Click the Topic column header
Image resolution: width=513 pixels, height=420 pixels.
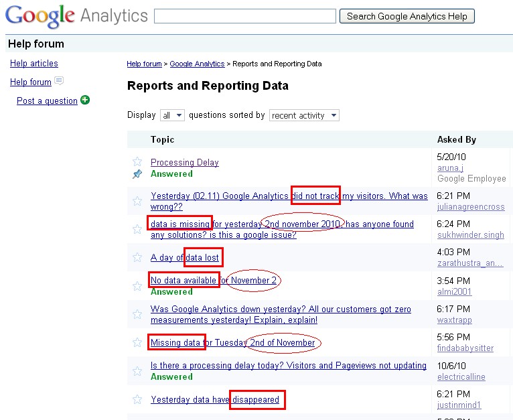pyautogui.click(x=162, y=139)
